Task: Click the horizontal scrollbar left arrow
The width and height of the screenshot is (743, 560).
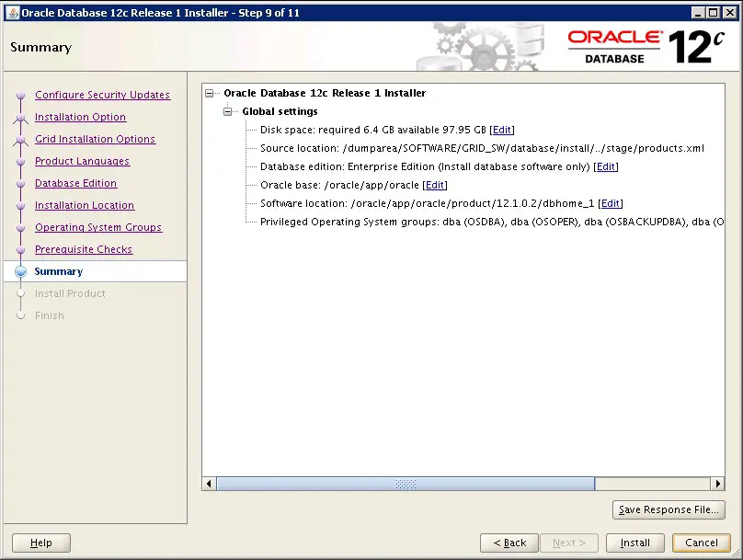Action: [x=209, y=484]
